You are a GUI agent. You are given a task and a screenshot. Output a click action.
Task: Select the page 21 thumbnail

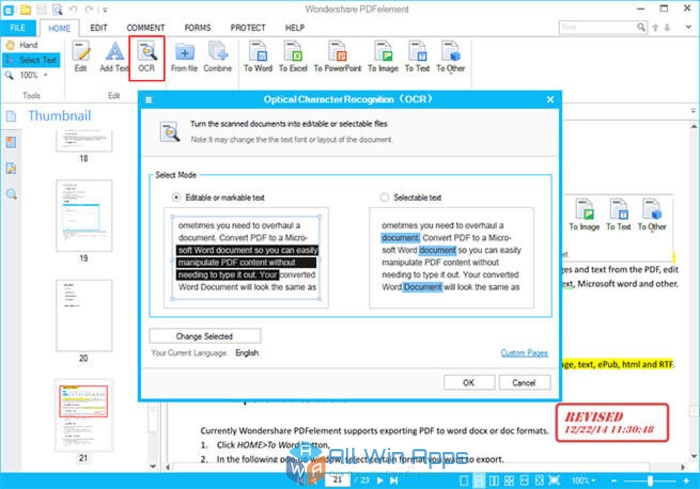pyautogui.click(x=84, y=415)
